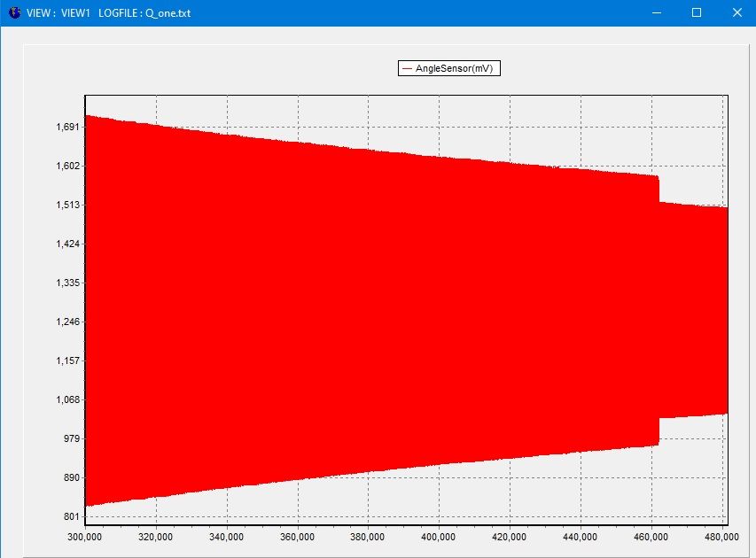Image resolution: width=756 pixels, height=558 pixels.
Task: Click the x-axis label 320,000
Action: pyautogui.click(x=156, y=537)
